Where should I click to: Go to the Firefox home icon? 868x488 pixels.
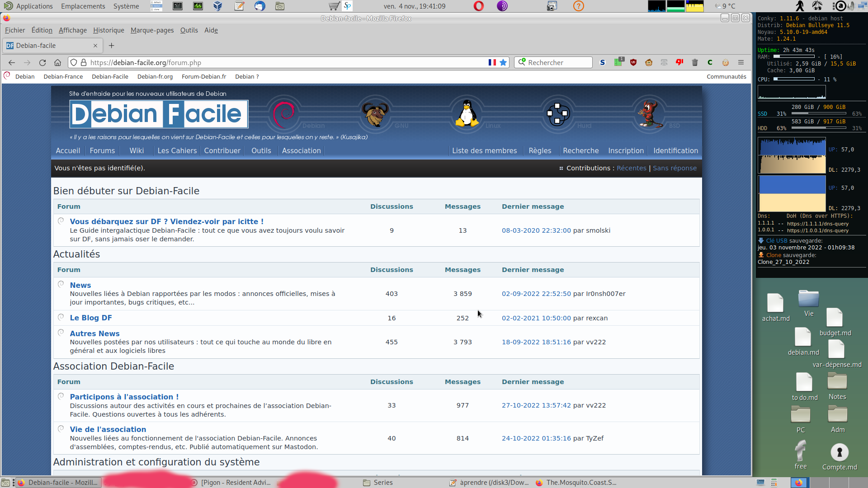click(57, 62)
